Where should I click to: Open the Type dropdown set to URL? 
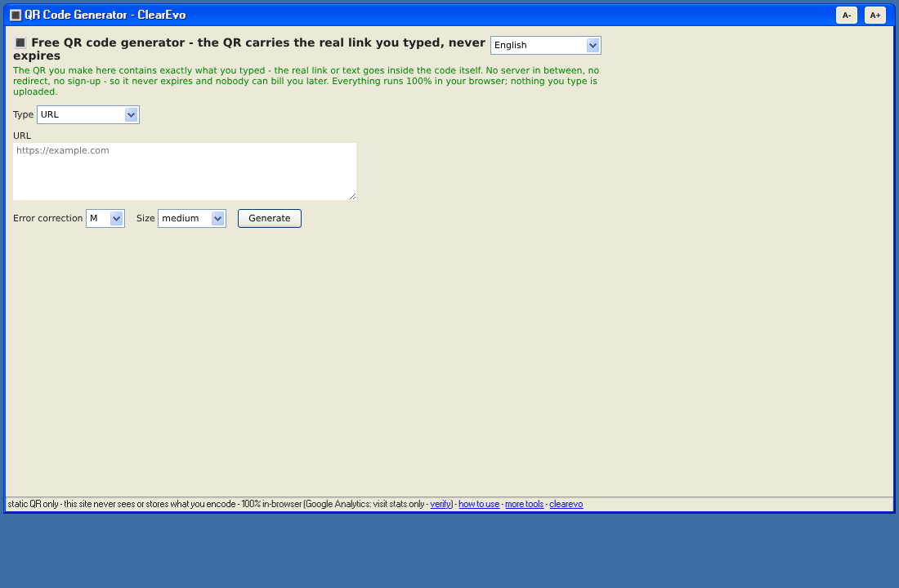(87, 114)
